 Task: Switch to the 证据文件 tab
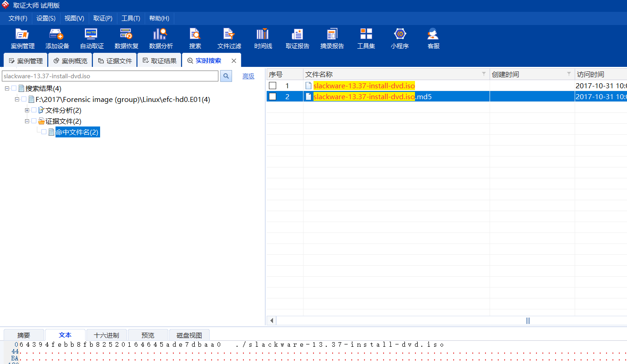pos(115,61)
